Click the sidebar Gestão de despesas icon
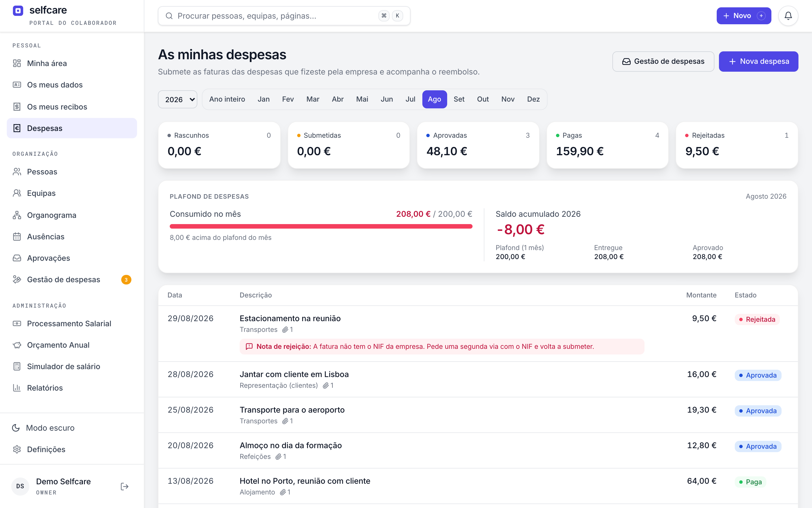This screenshot has height=508, width=812. [x=17, y=279]
